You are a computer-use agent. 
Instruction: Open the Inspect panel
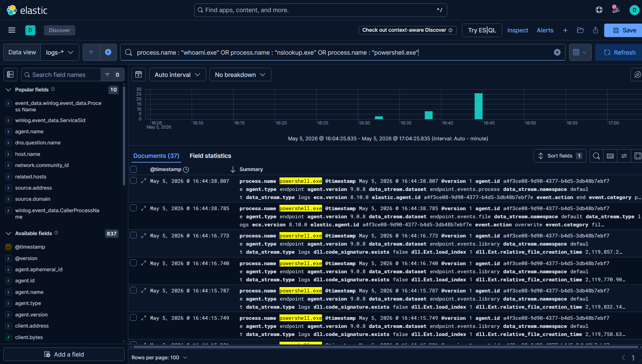click(517, 30)
